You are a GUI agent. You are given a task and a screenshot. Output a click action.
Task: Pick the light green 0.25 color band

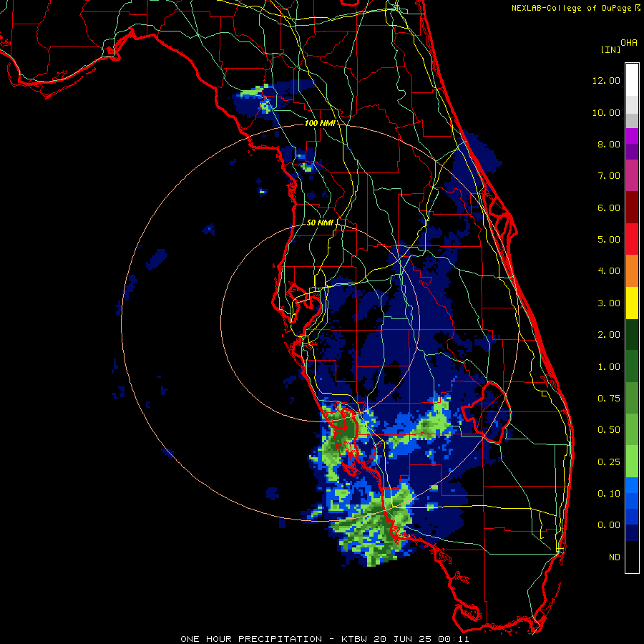click(x=632, y=462)
